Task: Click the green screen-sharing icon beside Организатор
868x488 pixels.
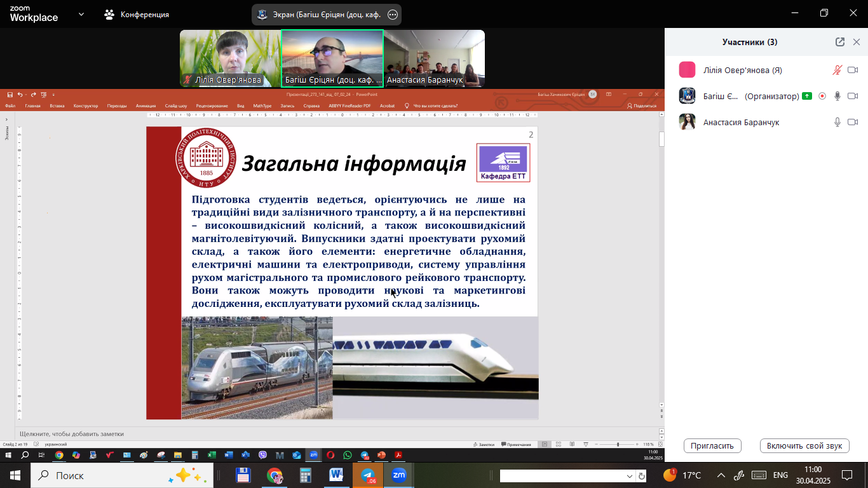Action: click(807, 96)
